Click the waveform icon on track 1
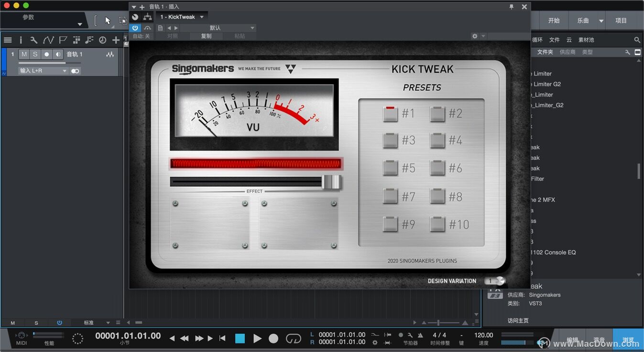 point(110,55)
